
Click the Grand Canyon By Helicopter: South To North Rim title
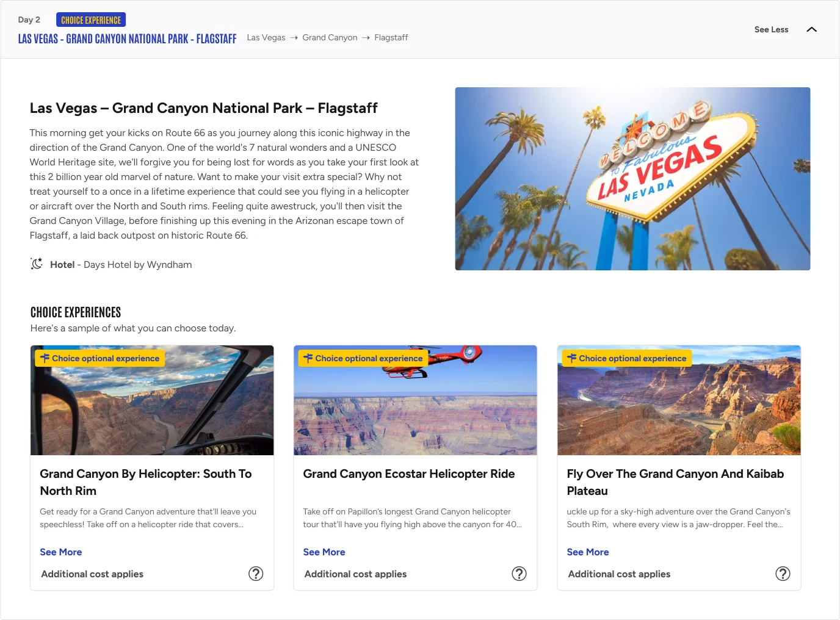146,482
